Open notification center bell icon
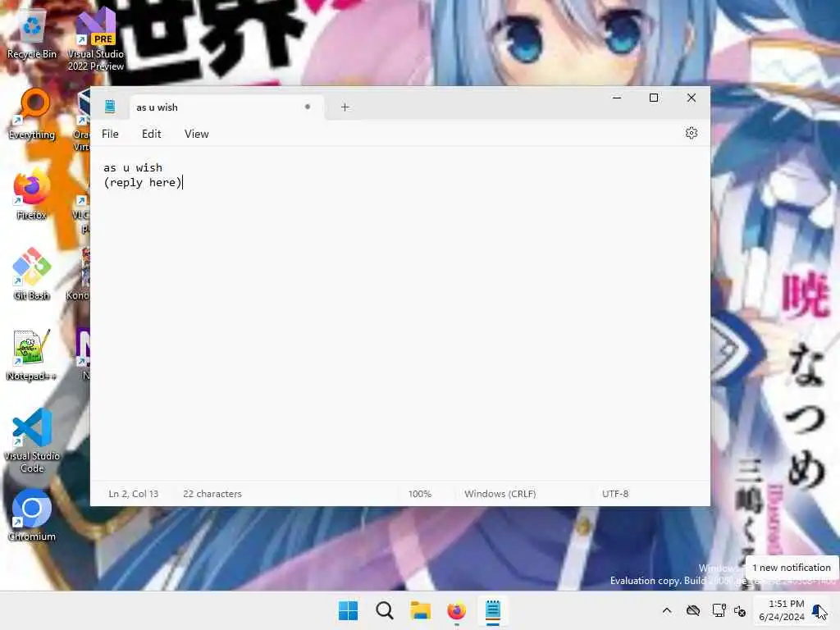The height and width of the screenshot is (630, 840). point(819,610)
